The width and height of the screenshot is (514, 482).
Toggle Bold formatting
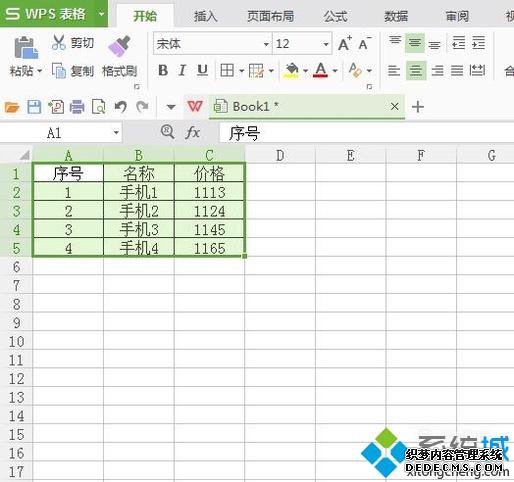[x=163, y=70]
